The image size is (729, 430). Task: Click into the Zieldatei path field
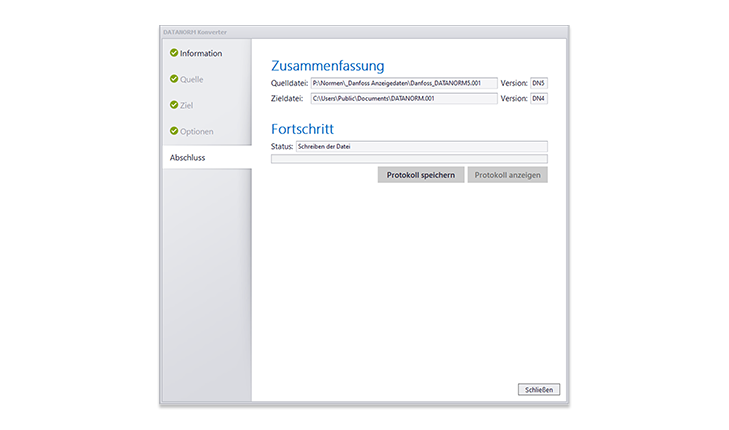[404, 99]
